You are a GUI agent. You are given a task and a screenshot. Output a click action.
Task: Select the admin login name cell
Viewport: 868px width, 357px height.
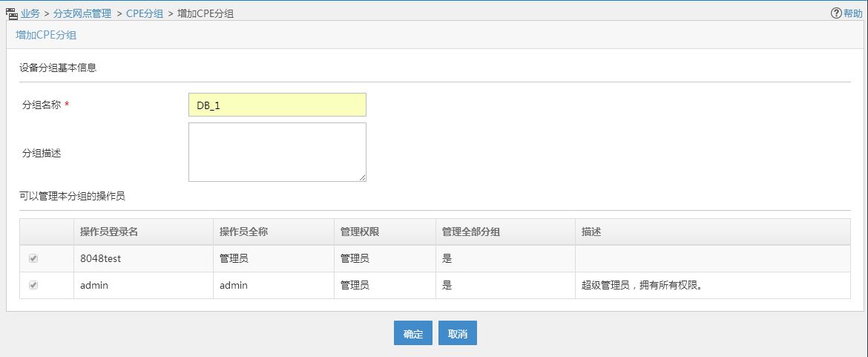pos(143,286)
